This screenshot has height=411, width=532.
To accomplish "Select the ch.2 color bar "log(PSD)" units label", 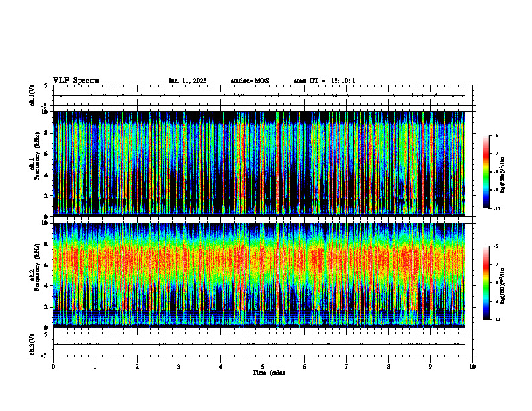I will click(502, 285).
